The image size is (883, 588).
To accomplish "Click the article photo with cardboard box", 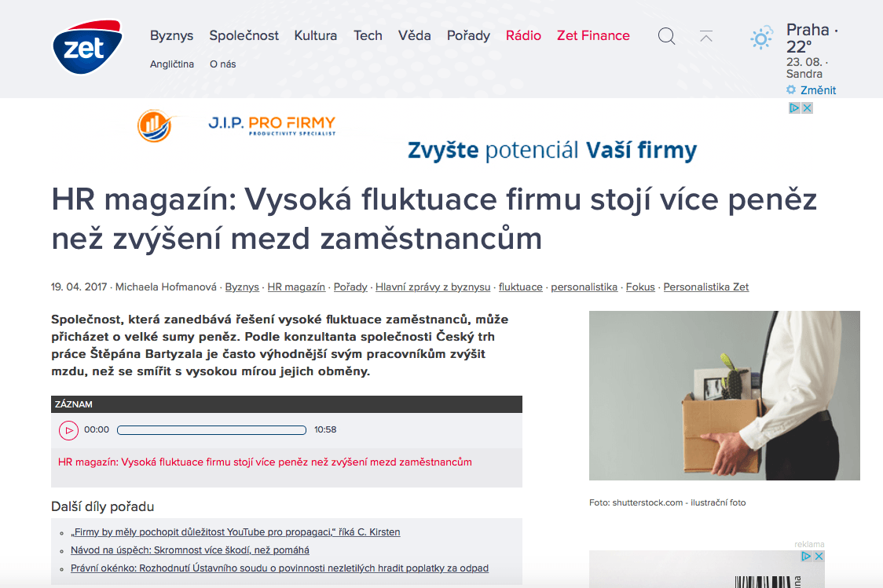I will 724,396.
